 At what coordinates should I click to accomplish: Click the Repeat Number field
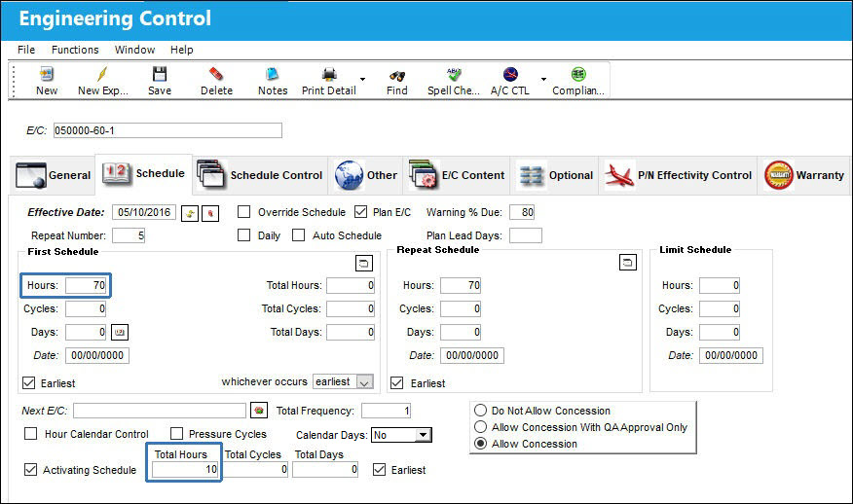pyautogui.click(x=129, y=235)
